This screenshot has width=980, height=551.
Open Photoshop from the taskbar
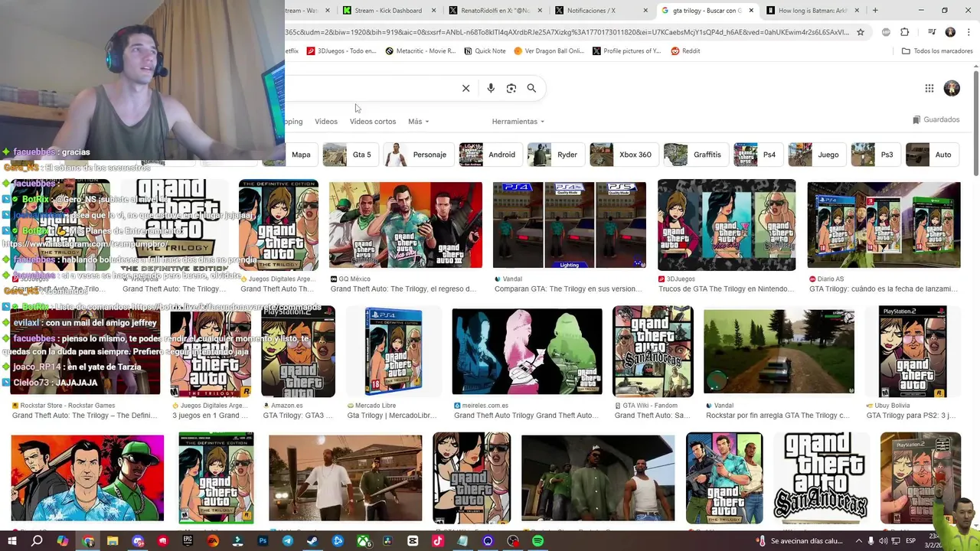coord(263,541)
